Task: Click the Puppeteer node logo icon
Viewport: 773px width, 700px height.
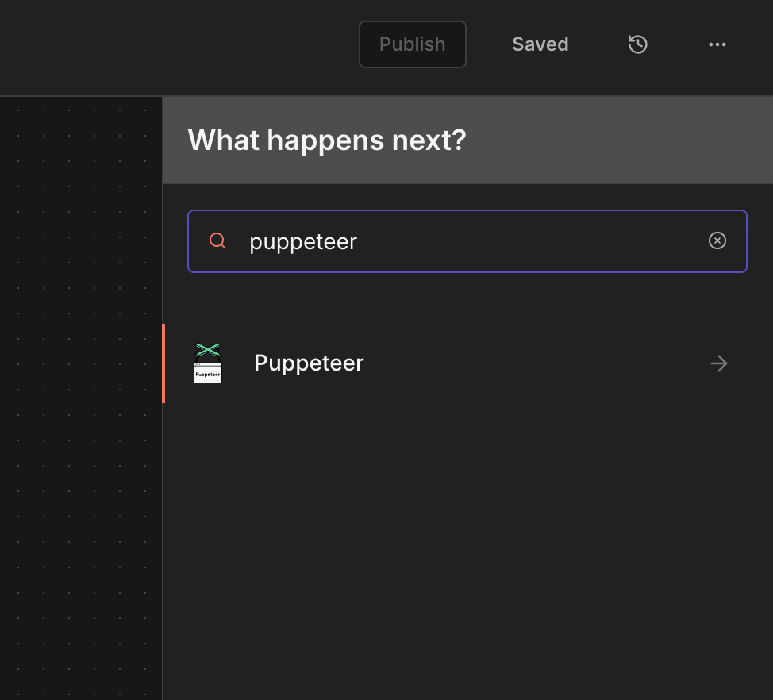Action: 208,363
